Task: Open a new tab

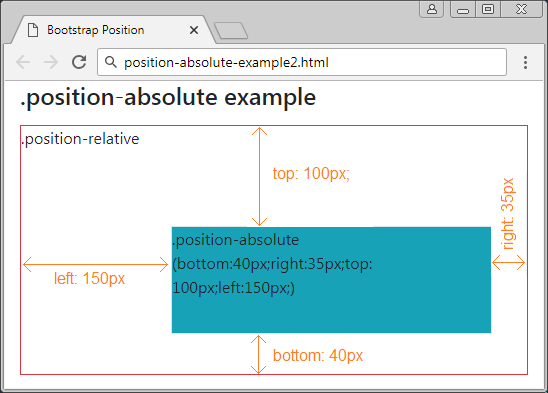Action: coord(231,31)
